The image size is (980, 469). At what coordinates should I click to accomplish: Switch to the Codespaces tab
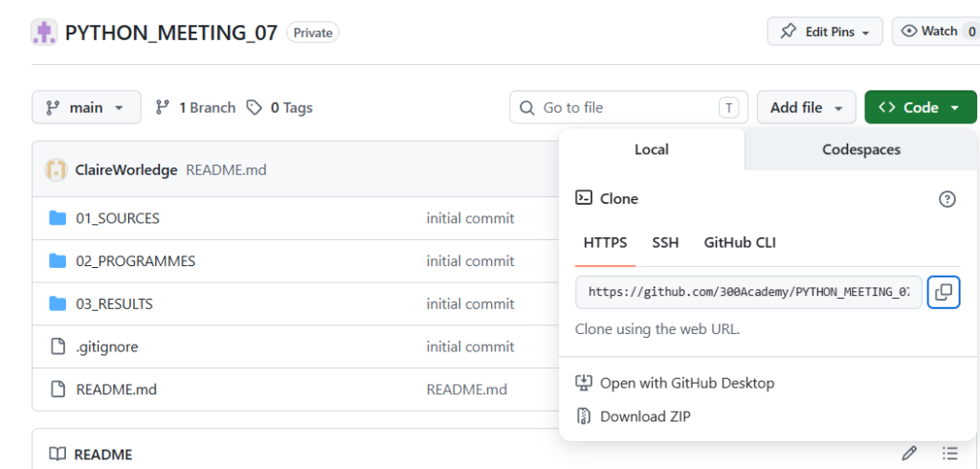point(861,149)
